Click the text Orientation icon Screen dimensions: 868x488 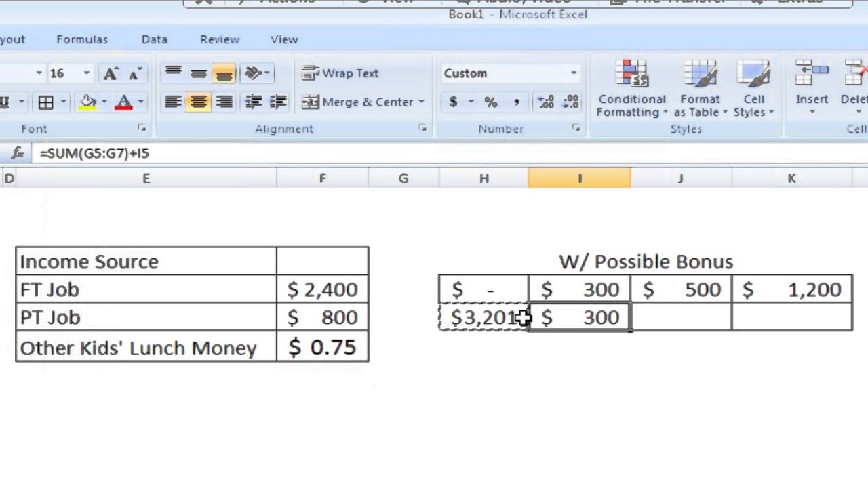[x=253, y=73]
